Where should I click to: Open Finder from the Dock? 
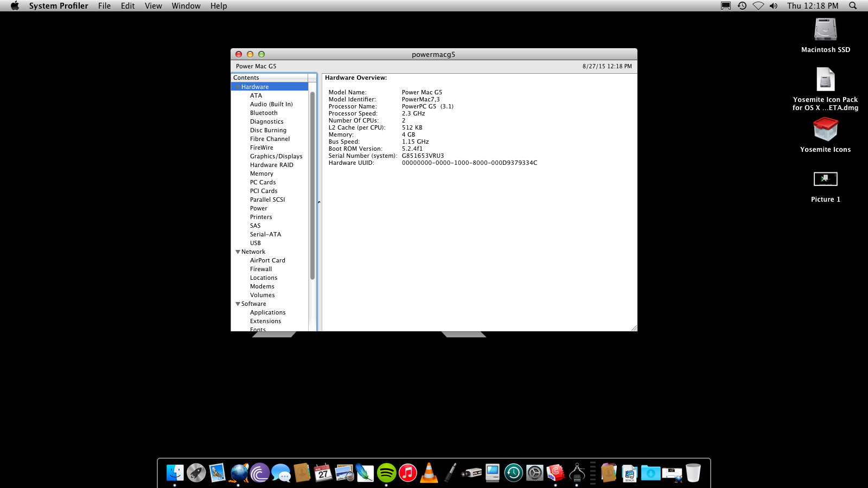coord(175,473)
